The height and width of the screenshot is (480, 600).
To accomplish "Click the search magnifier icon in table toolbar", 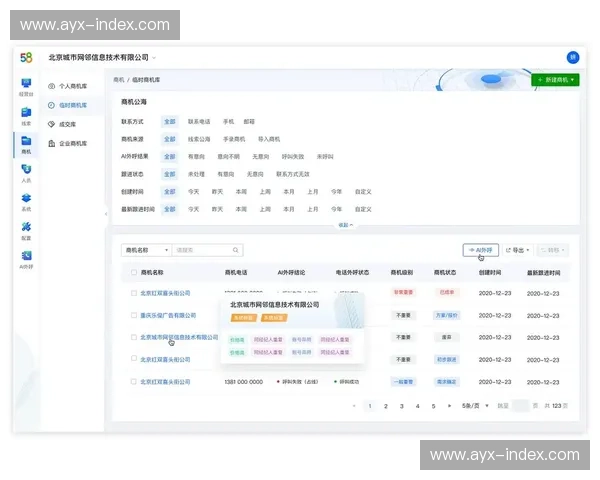I will pyautogui.click(x=235, y=250).
